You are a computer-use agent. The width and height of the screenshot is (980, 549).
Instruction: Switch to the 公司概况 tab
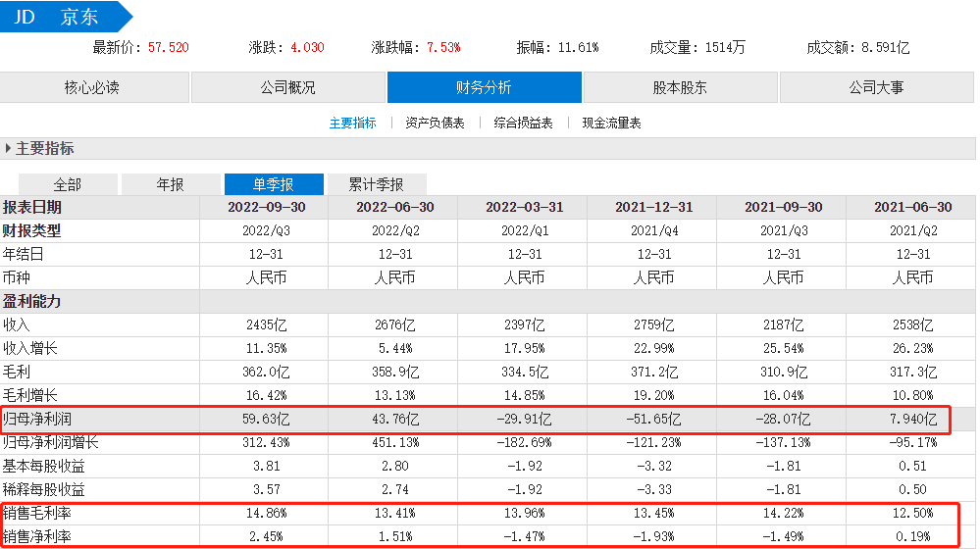[x=287, y=87]
